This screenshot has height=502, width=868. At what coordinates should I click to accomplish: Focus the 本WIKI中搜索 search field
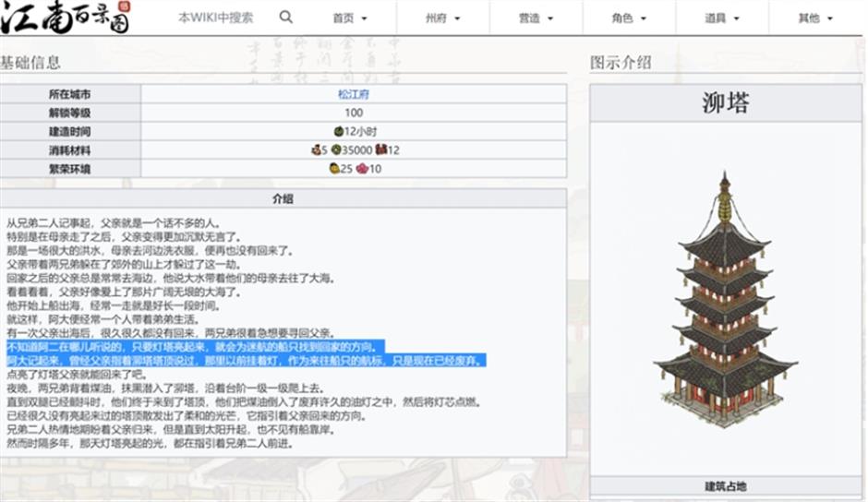(x=216, y=18)
